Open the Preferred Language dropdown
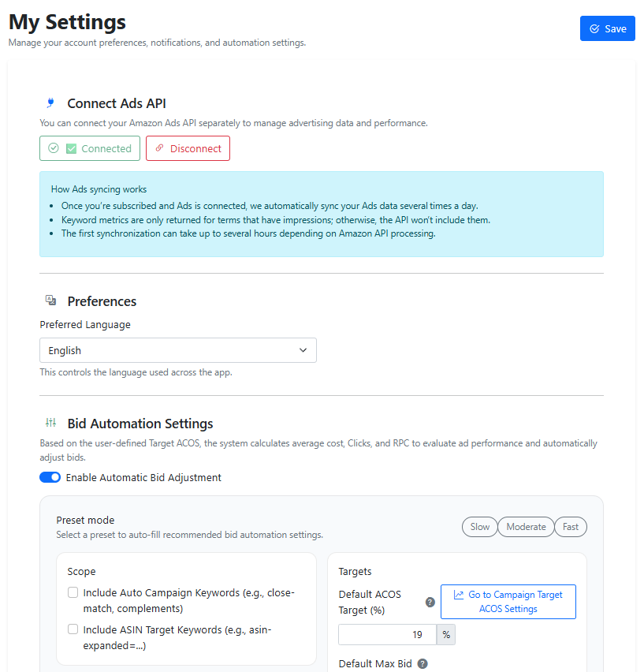Viewport: 644px width, 672px height. click(177, 350)
